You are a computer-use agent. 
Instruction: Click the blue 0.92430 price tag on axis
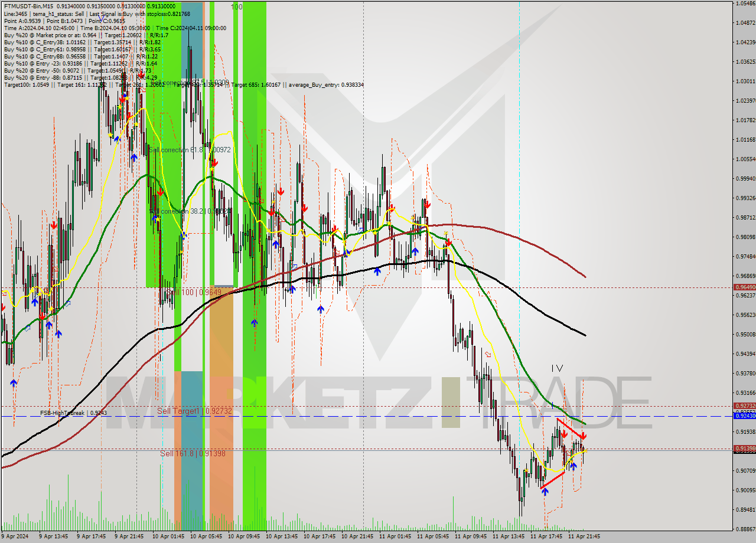[x=745, y=416]
